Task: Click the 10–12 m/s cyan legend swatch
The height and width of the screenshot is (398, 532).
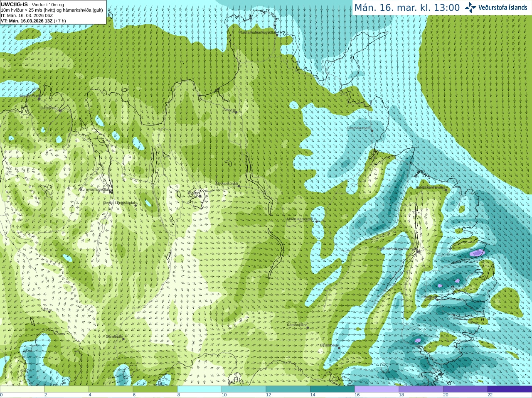Action: click(x=244, y=389)
